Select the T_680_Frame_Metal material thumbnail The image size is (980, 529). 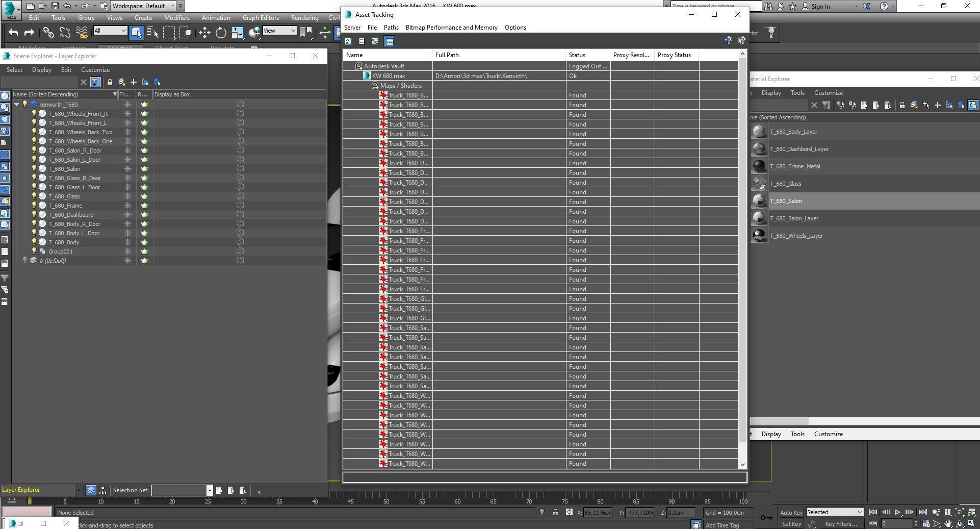[x=759, y=166]
